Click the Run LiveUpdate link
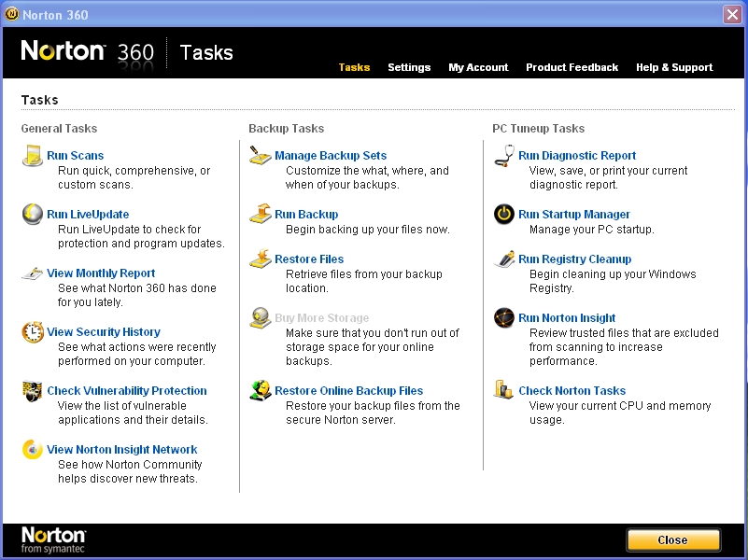The image size is (748, 560). click(x=88, y=215)
